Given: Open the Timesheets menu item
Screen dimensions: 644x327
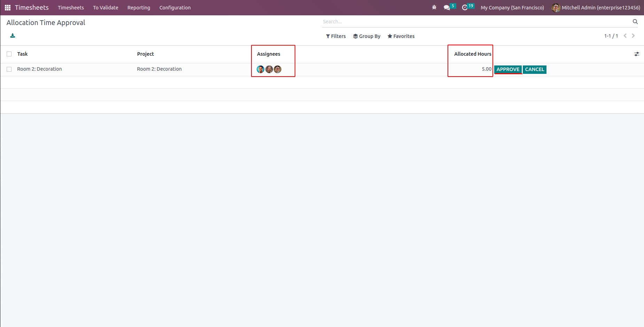Looking at the screenshot, I should click(x=71, y=8).
